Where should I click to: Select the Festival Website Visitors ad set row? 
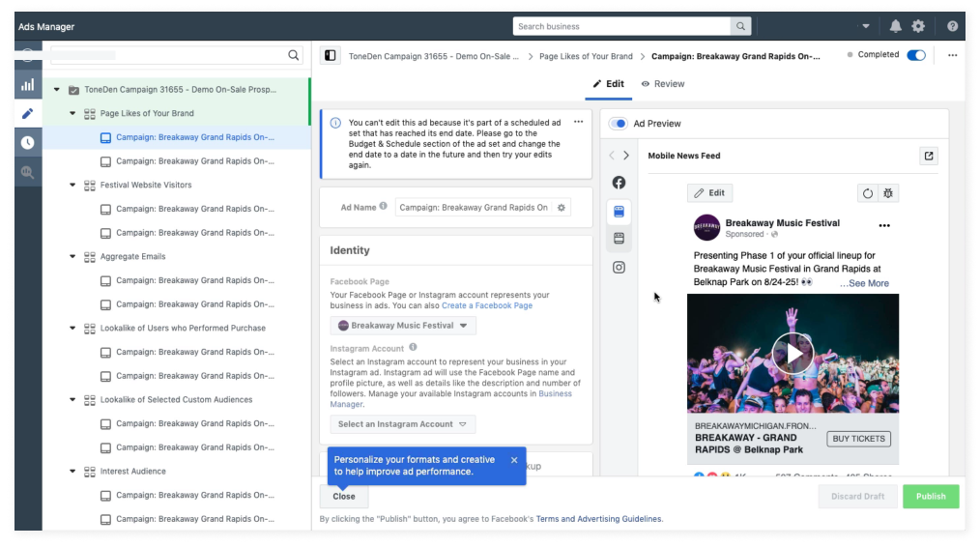coord(177,185)
